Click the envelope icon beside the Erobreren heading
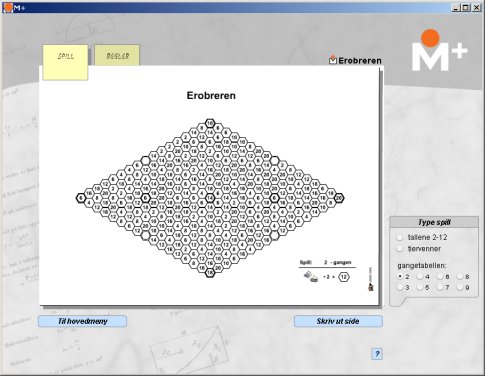This screenshot has height=376, width=485. coord(333,60)
